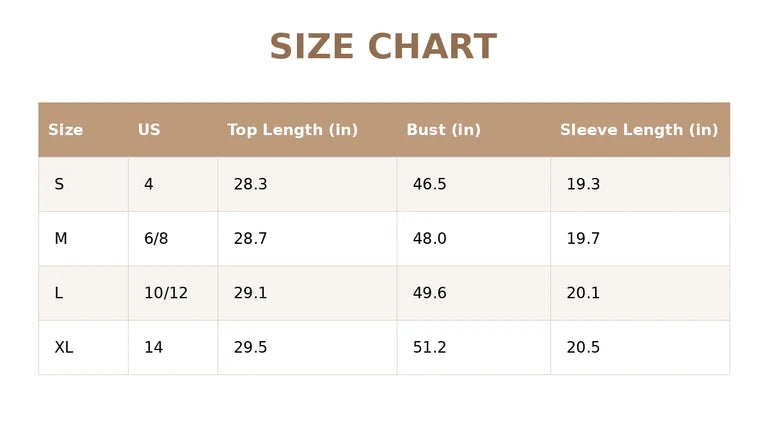Select the Sleeve Length (in) header
The height and width of the screenshot is (448, 768).
pos(639,130)
